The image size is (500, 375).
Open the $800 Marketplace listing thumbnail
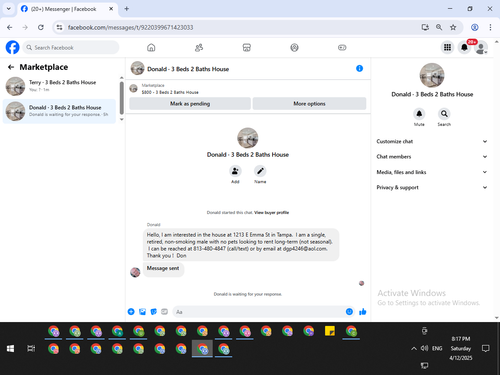134,88
